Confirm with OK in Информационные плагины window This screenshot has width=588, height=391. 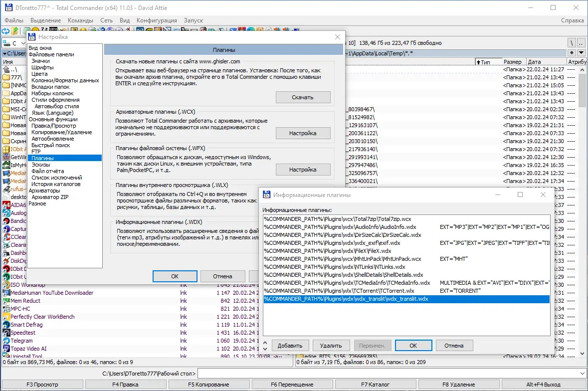pyautogui.click(x=413, y=346)
